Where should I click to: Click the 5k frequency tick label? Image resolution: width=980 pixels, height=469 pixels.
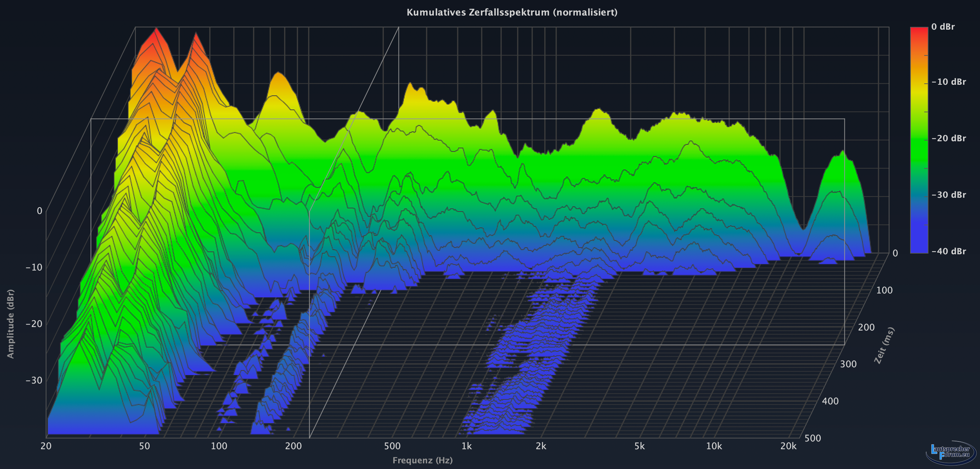coord(640,446)
